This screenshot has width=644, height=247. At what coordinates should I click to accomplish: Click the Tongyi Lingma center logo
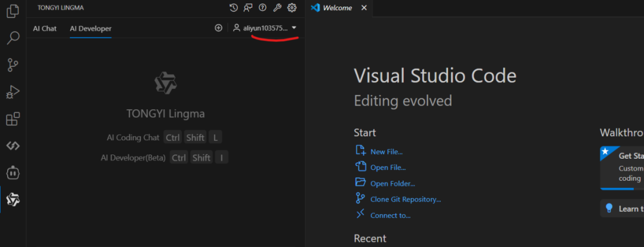pyautogui.click(x=166, y=82)
